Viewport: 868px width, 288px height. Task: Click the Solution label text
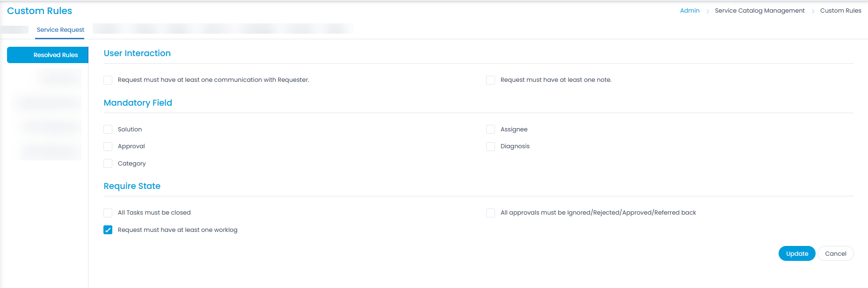(130, 130)
